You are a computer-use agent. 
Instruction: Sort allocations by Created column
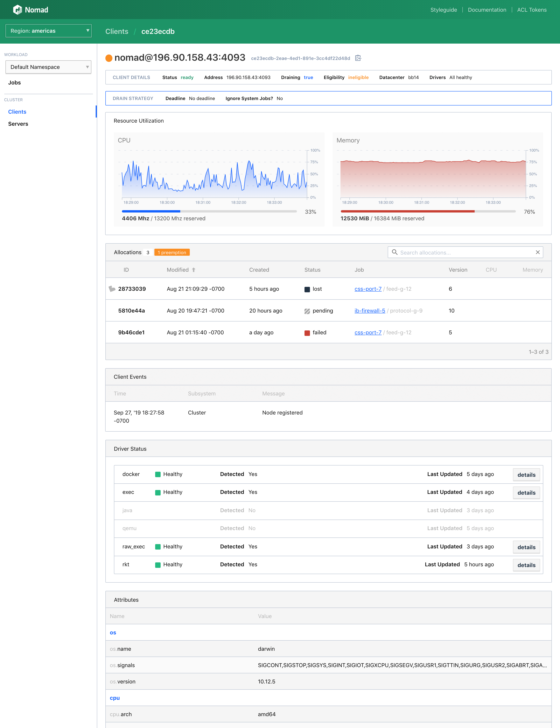tap(259, 270)
